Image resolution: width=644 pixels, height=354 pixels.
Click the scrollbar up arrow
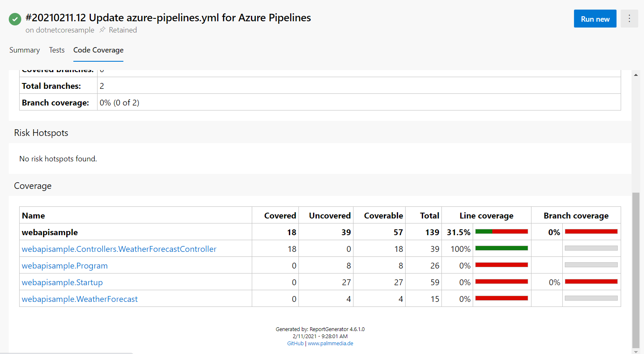pyautogui.click(x=636, y=75)
